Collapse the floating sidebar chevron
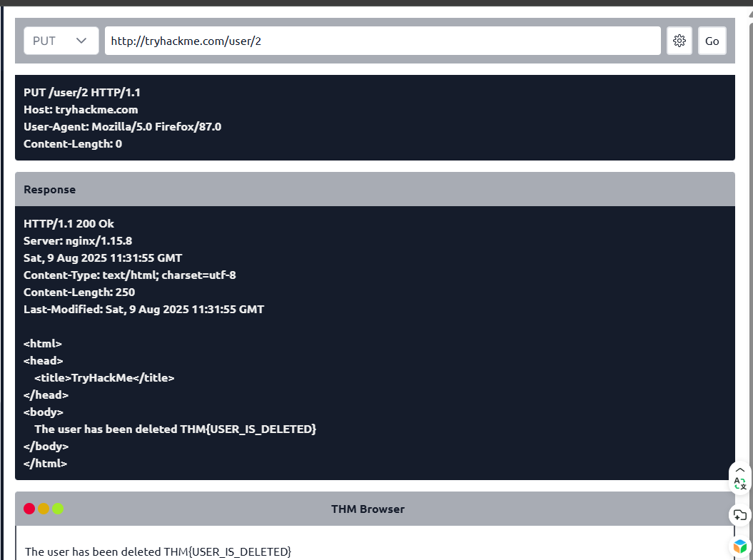This screenshot has height=560, width=753. point(740,470)
